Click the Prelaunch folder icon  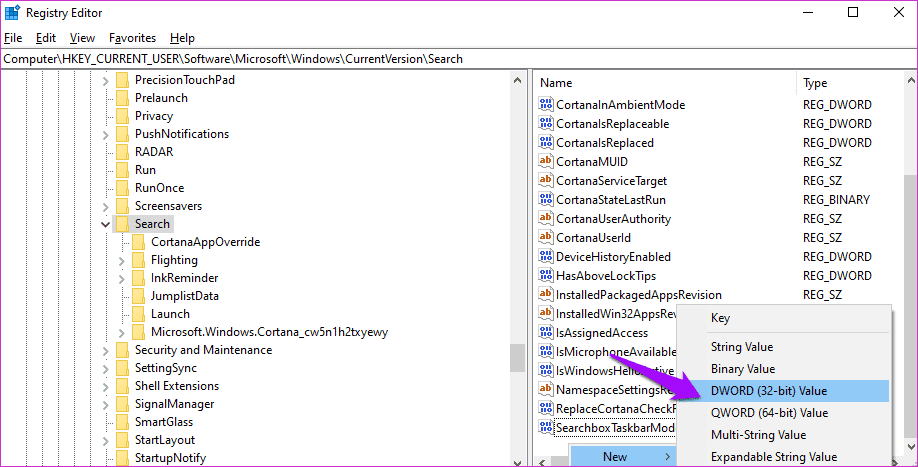coord(122,98)
